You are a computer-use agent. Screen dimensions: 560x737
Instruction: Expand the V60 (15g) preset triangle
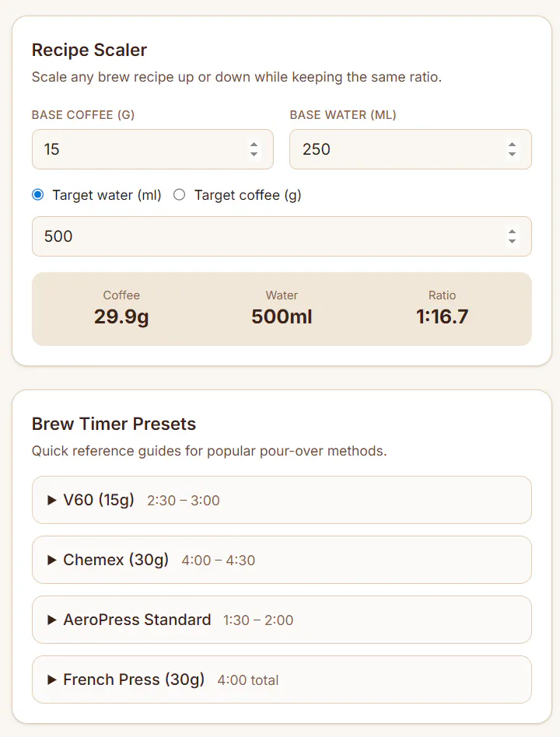[x=51, y=500]
